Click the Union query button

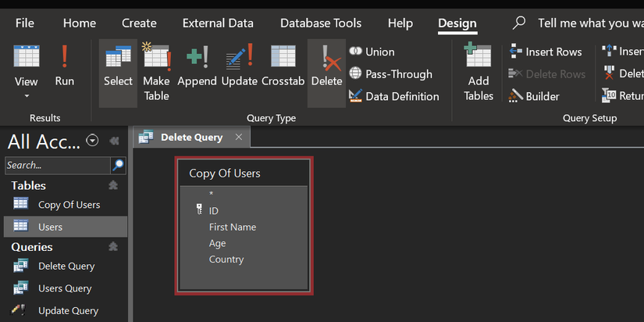(372, 52)
